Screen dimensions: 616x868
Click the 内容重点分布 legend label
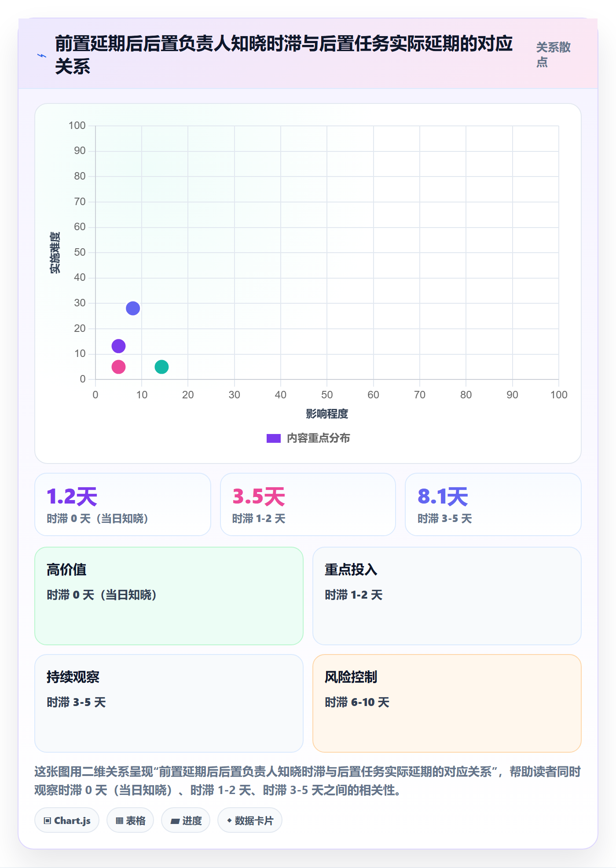click(318, 438)
